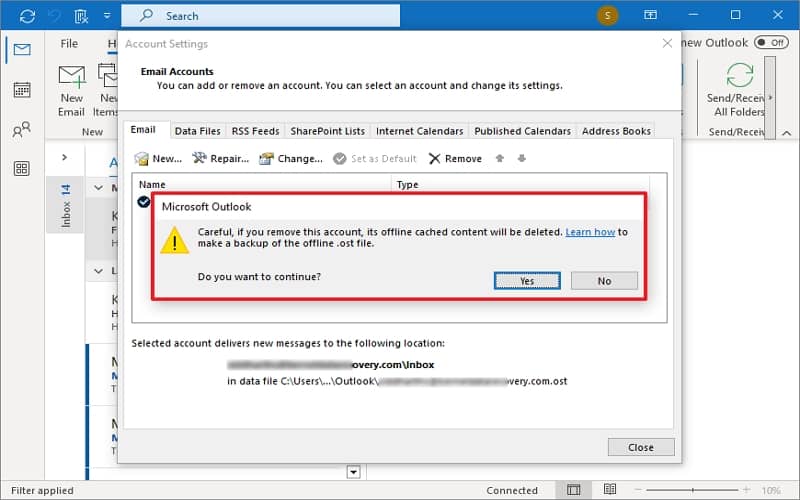
Task: Open People contacts in sidebar
Action: click(21, 130)
